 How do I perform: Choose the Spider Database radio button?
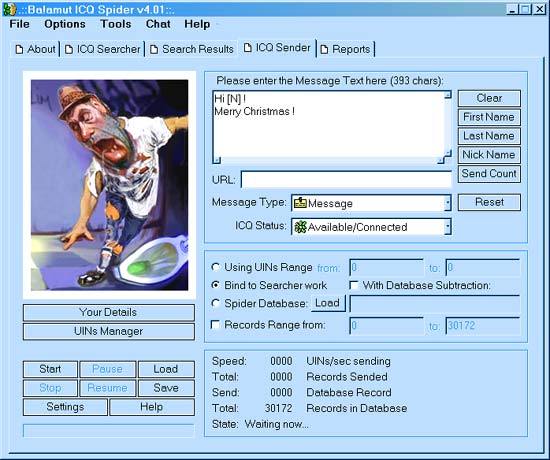click(x=216, y=303)
